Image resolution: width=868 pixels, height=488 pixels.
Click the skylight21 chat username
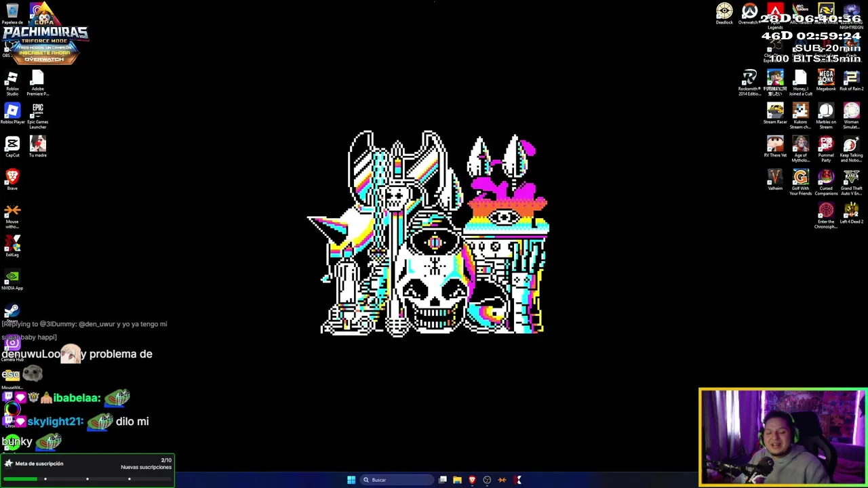tap(55, 422)
